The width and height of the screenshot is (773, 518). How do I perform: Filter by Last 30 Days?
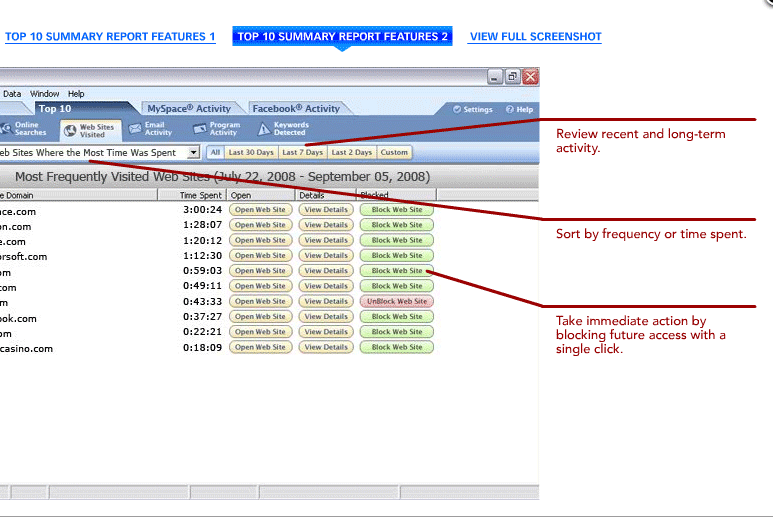click(251, 152)
